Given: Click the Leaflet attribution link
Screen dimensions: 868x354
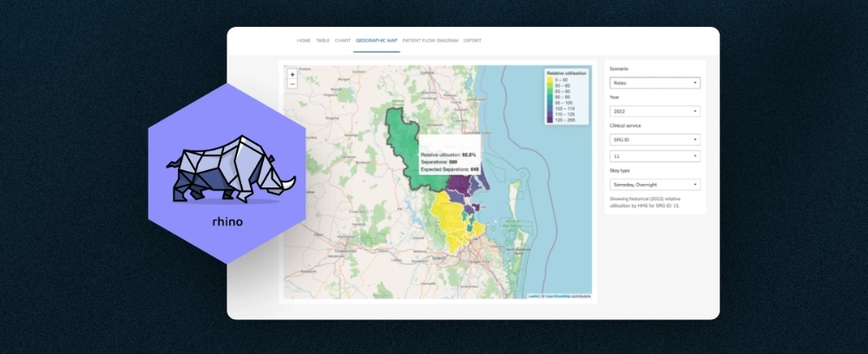Looking at the screenshot, I should point(534,296).
